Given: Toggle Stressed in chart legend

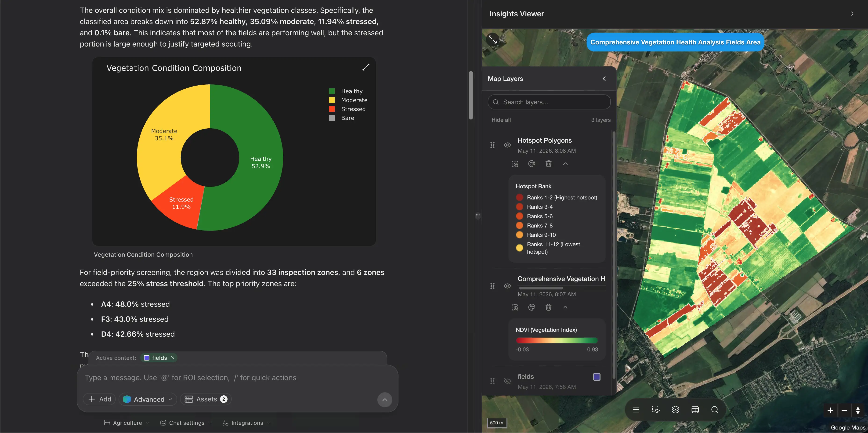Looking at the screenshot, I should tap(347, 109).
